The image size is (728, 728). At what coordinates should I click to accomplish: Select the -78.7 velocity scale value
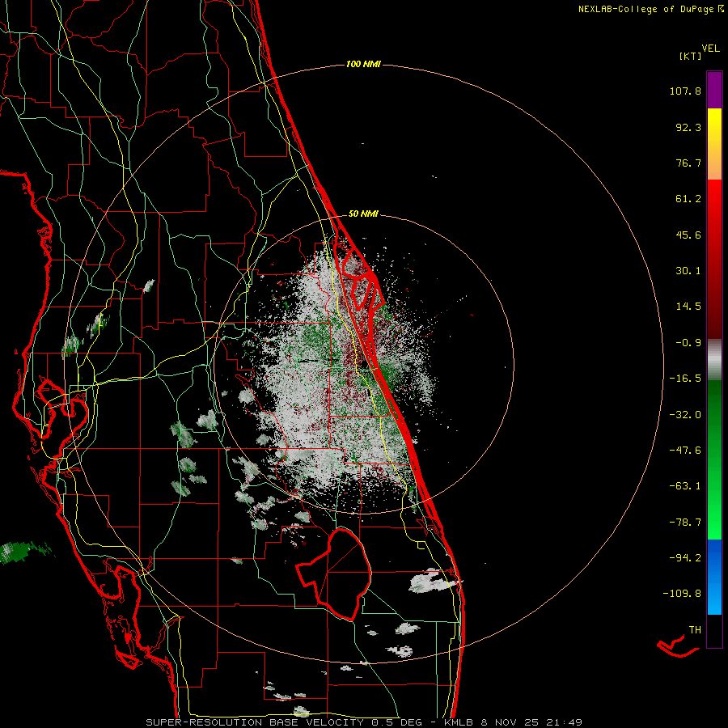click(685, 523)
